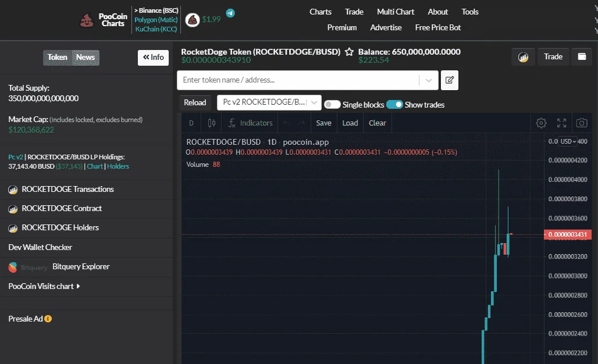Open the USD currency dropdown on chart
Viewport: 598px width, 364px height.
point(568,141)
